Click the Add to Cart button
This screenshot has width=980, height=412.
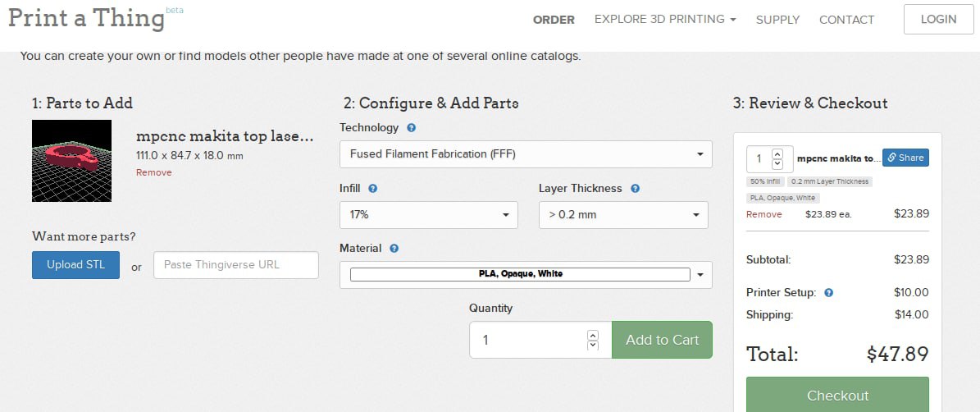pyautogui.click(x=662, y=340)
